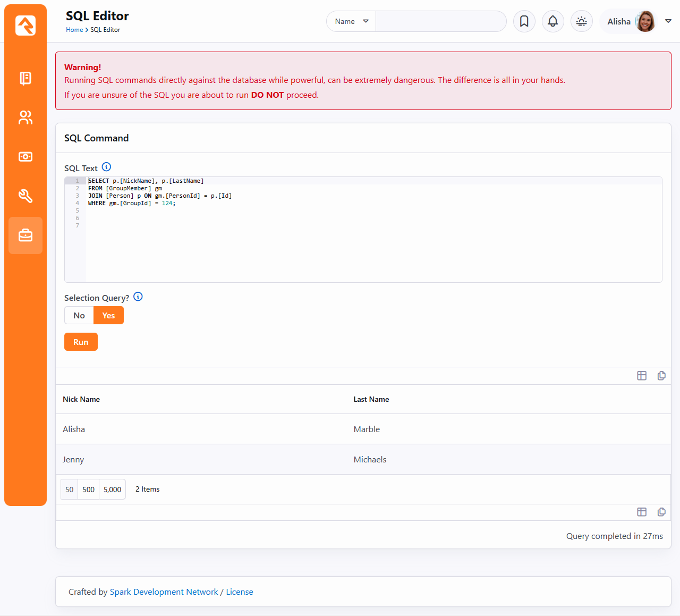Open the Name search type dropdown
This screenshot has width=680, height=616.
click(x=351, y=21)
